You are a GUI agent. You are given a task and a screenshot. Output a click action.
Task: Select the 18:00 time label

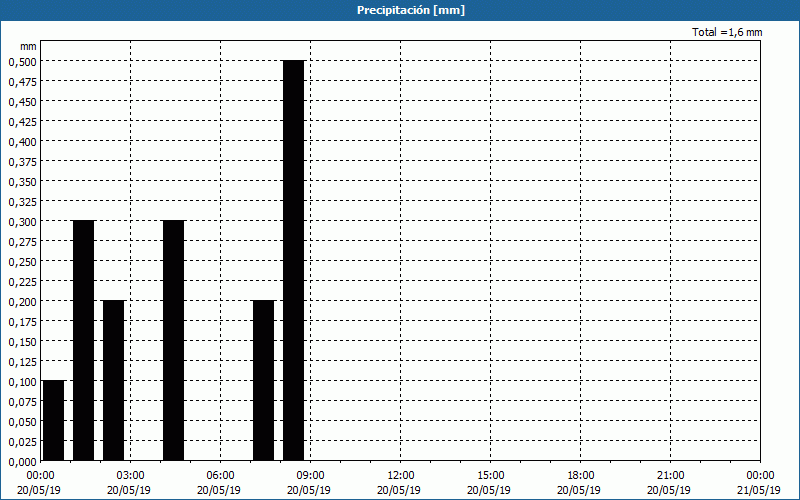[x=580, y=476]
